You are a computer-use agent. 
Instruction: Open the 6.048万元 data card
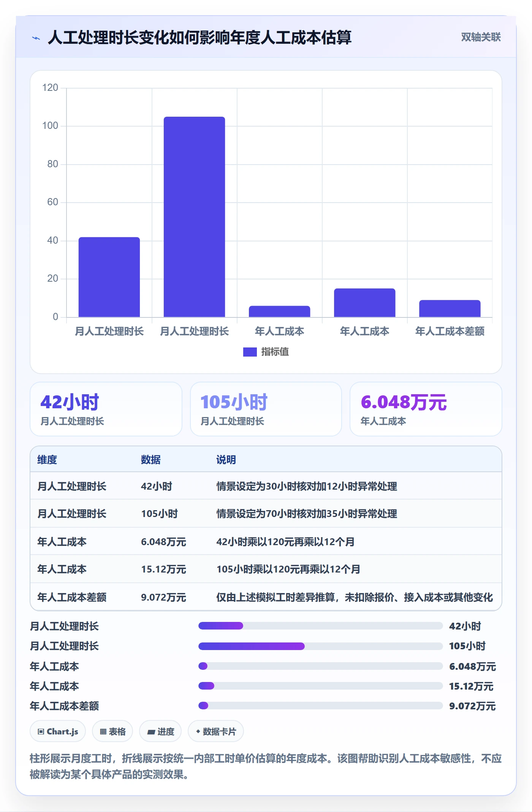[426, 409]
